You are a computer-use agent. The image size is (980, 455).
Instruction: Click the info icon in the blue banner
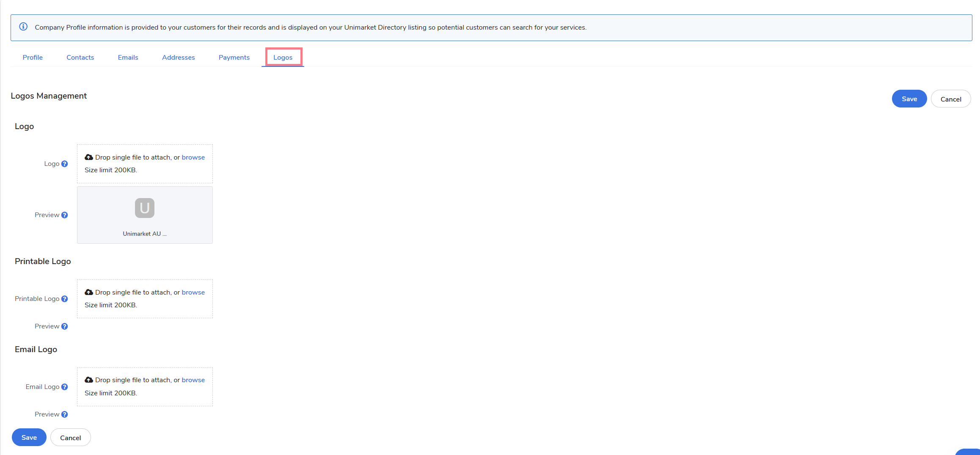[24, 27]
